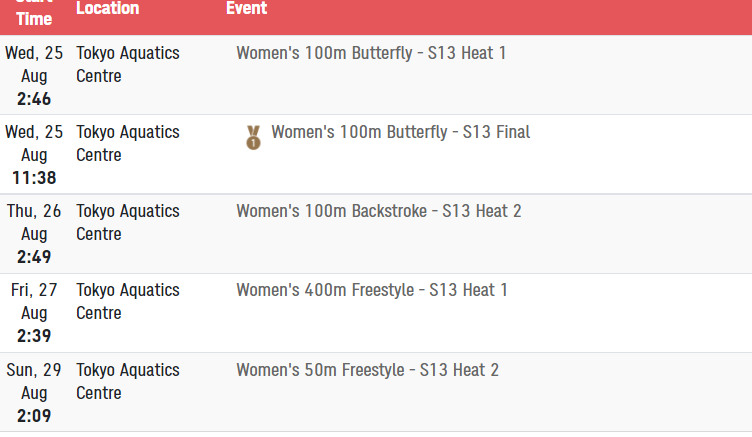Screen dimensions: 752x437
Task: Click the Event column header
Action: (246, 9)
